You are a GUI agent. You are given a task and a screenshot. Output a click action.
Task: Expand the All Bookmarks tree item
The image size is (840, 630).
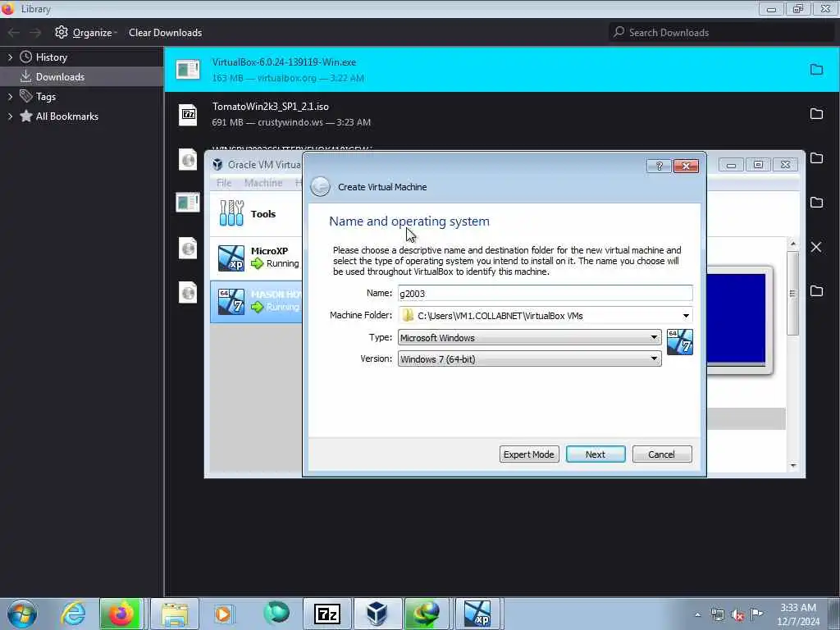[10, 116]
